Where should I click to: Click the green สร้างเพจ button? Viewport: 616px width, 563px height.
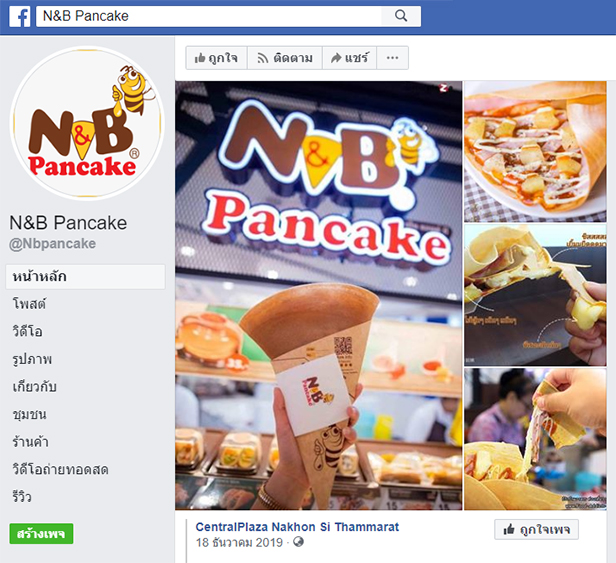click(41, 534)
